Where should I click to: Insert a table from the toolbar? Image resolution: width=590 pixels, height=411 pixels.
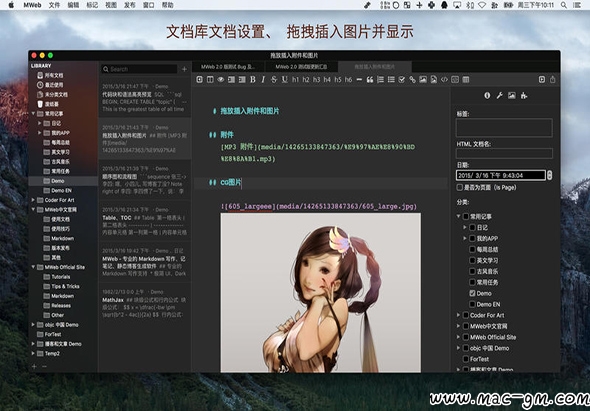(x=466, y=79)
